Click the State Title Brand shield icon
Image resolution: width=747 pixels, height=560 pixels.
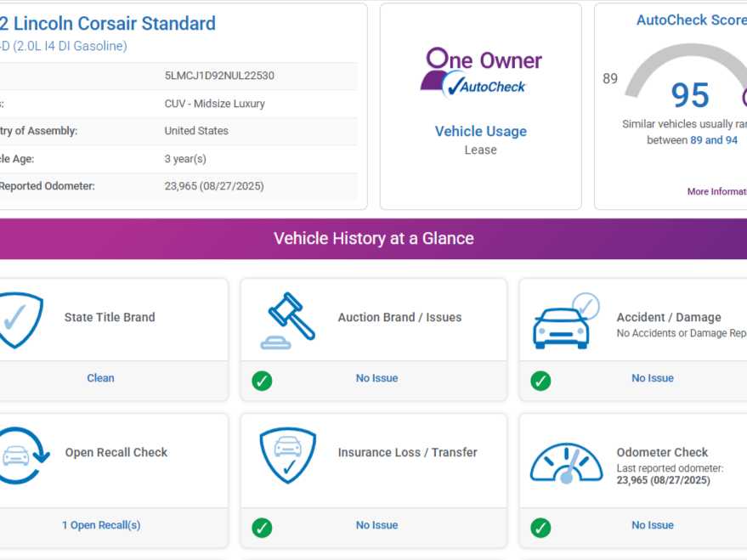(18, 320)
